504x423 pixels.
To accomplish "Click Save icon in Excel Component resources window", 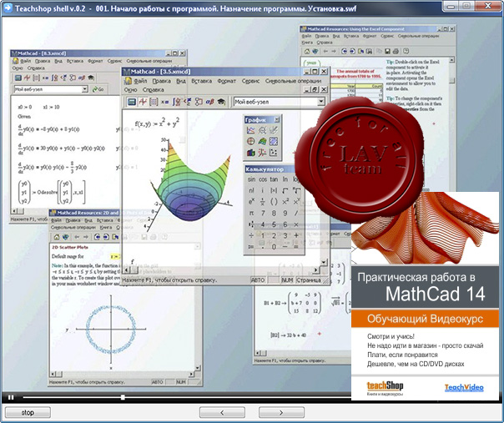I will pos(388,51).
